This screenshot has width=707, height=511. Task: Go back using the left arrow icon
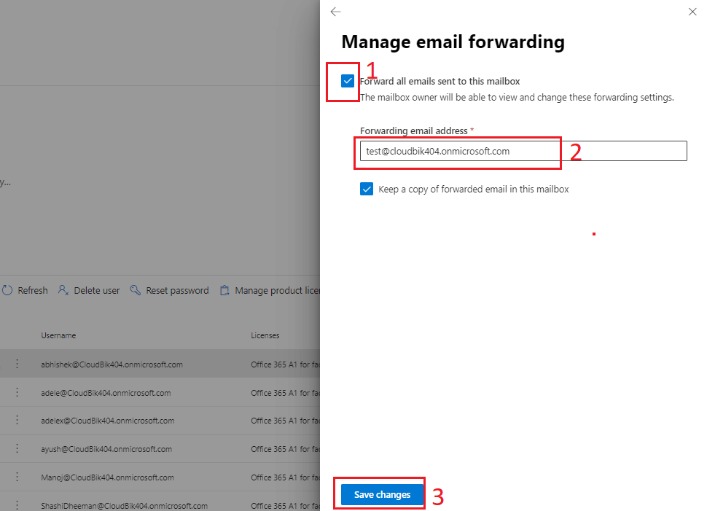point(335,12)
